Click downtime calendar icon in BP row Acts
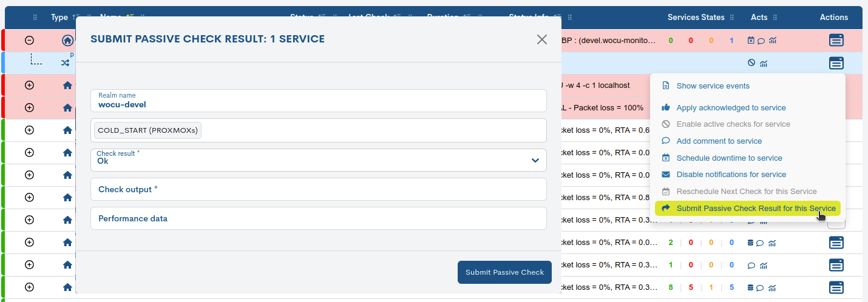The height and width of the screenshot is (302, 868). pos(751,41)
